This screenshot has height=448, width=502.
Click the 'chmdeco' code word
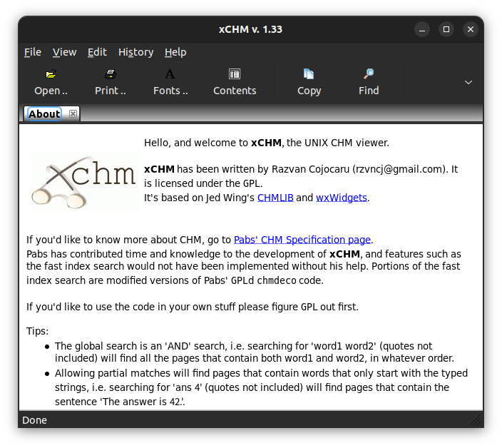click(x=277, y=280)
